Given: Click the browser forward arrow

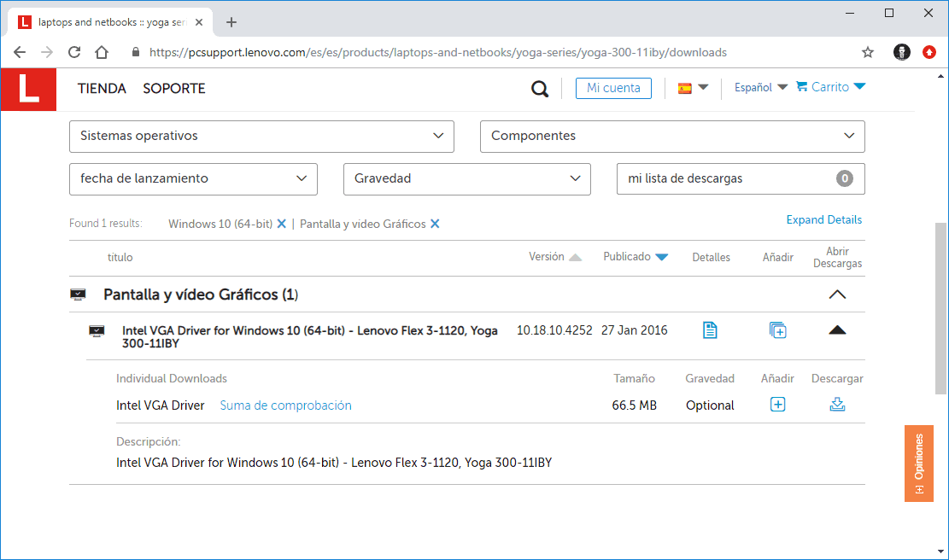Looking at the screenshot, I should [47, 53].
